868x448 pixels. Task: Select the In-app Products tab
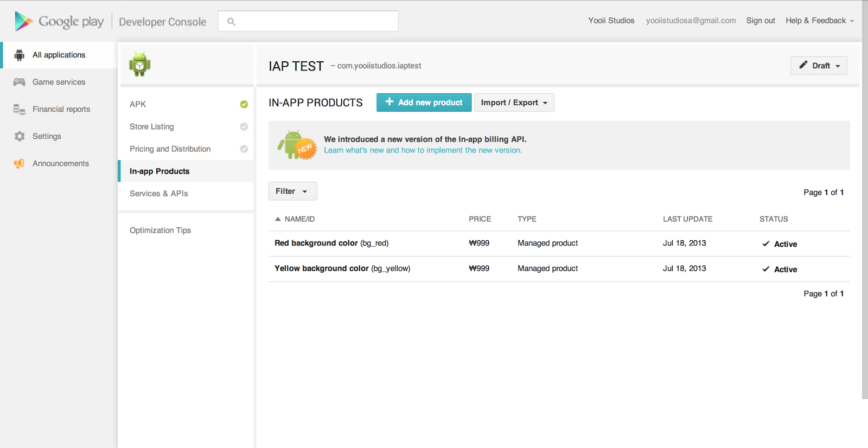186,171
